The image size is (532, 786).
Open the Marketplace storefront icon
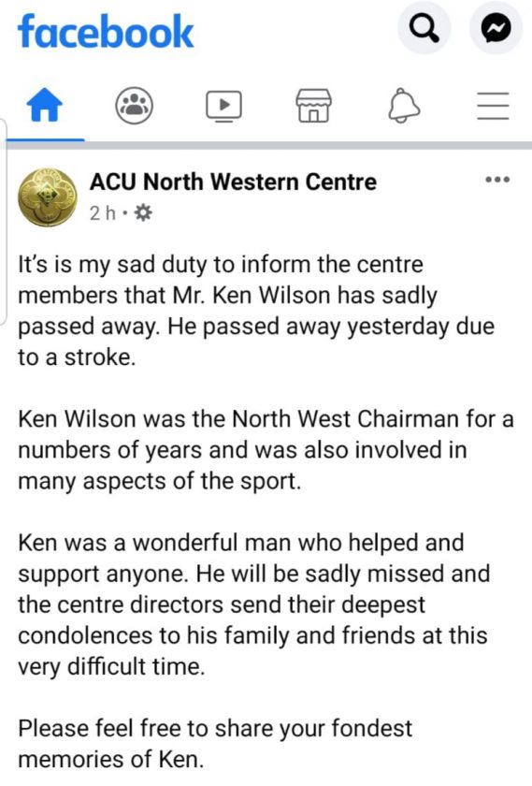click(x=313, y=105)
